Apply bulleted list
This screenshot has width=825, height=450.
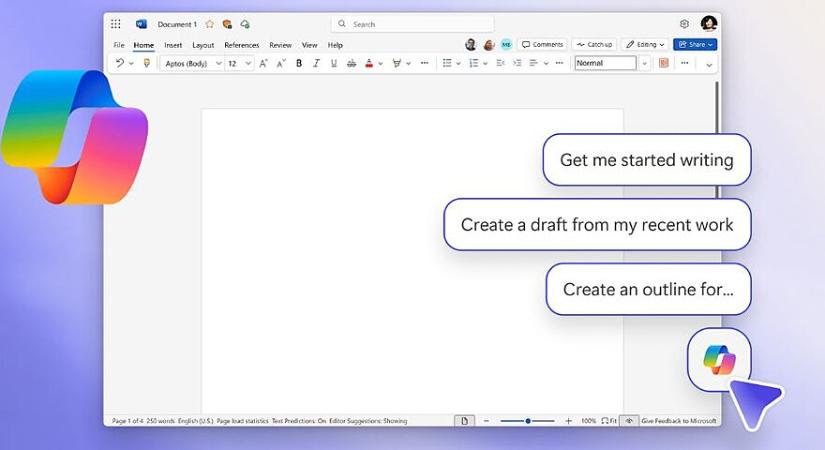[x=447, y=63]
